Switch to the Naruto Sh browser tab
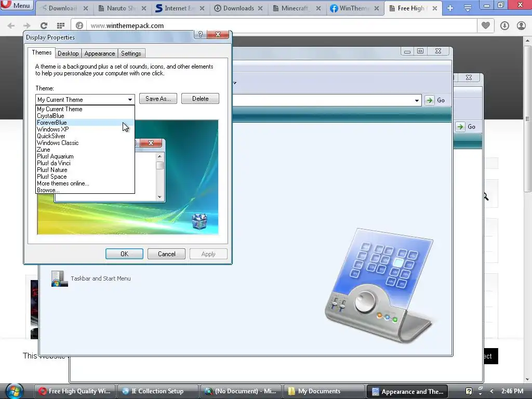Image resolution: width=532 pixels, height=399 pixels. (x=122, y=8)
